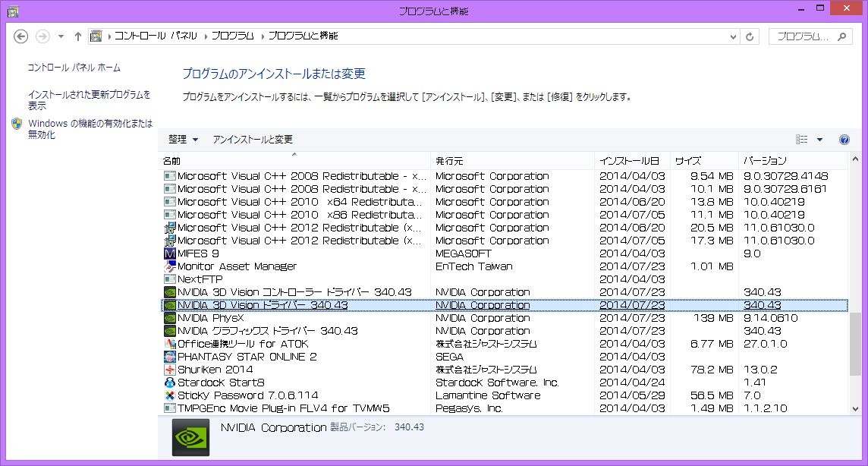Click the shield icon beside Windows の機能
Viewport: 868px width, 466px height.
tap(17, 124)
